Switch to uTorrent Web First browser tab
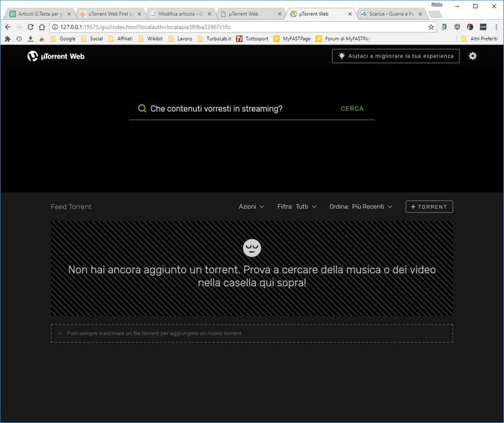Viewport: 504px width, 423px height. pyautogui.click(x=109, y=14)
